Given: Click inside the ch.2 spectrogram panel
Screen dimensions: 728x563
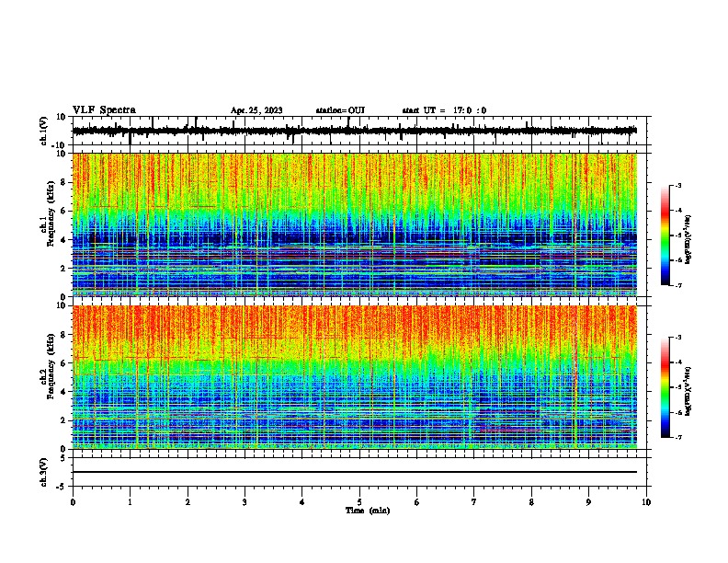Looking at the screenshot, I should click(354, 377).
